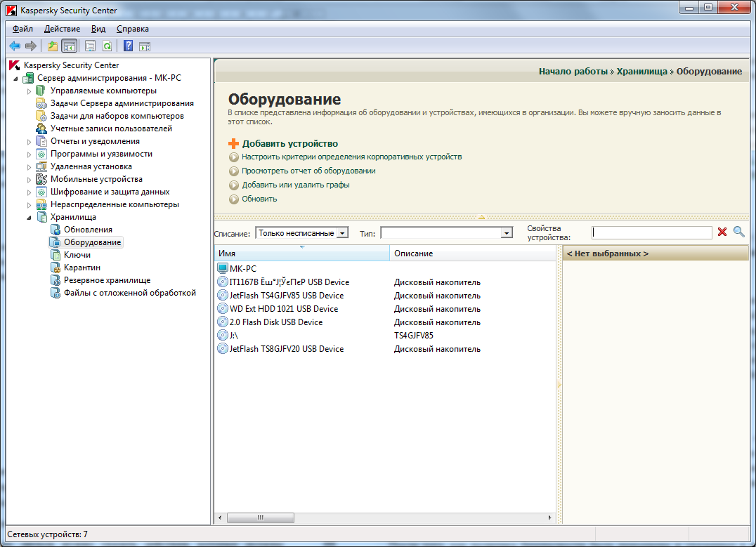Open the Справка menu
Image resolution: width=756 pixels, height=547 pixels.
tap(132, 29)
